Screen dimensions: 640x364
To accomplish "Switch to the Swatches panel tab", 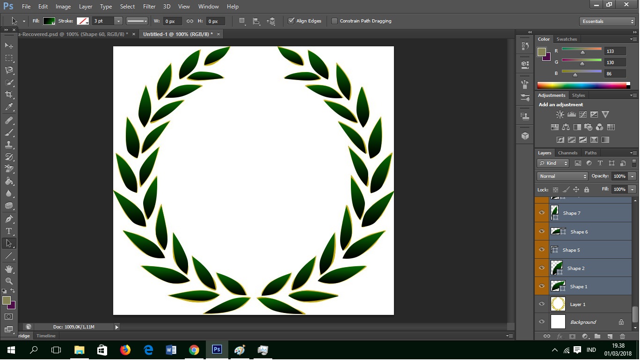I will click(567, 39).
